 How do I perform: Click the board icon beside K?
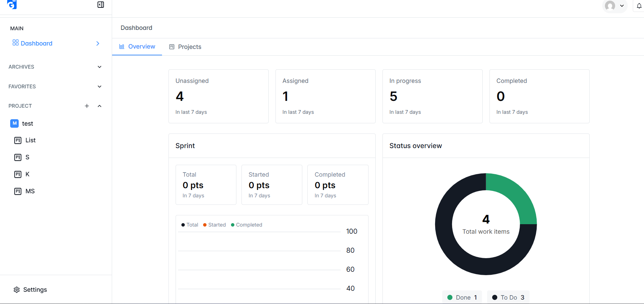18,174
